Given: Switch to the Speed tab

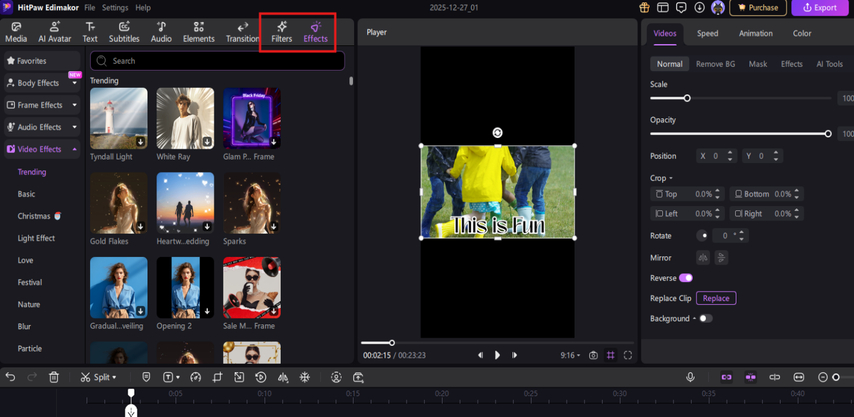Looking at the screenshot, I should [x=707, y=33].
